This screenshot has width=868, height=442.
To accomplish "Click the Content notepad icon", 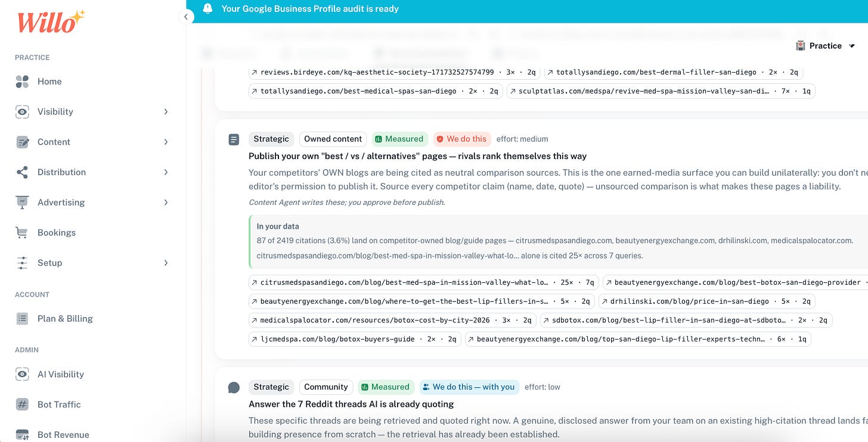I will 22,142.
